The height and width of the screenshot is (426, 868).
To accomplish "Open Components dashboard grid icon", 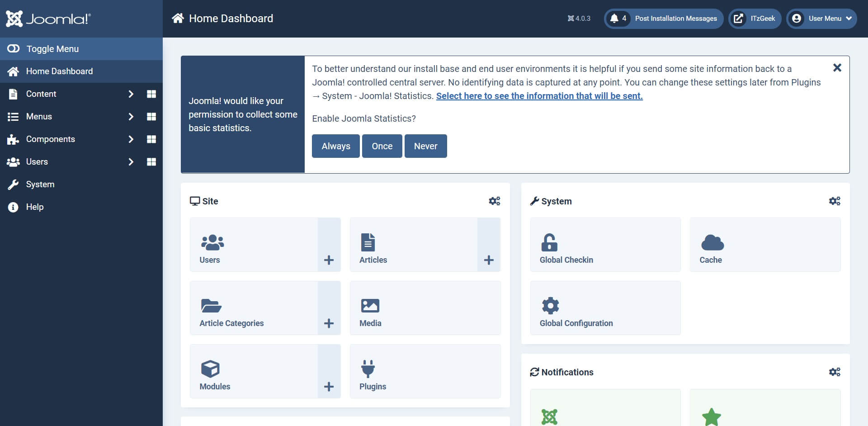I will [151, 139].
